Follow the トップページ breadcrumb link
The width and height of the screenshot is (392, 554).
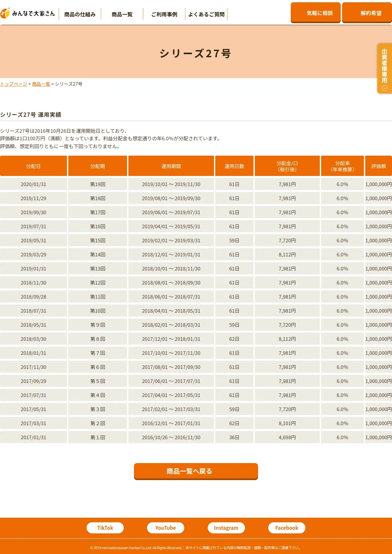point(14,84)
